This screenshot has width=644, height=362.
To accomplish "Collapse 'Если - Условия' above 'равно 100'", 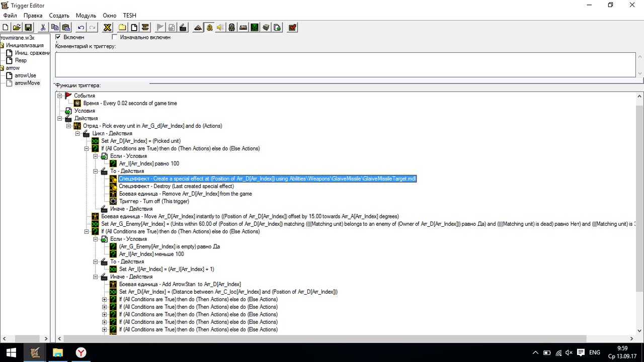I will 96,156.
